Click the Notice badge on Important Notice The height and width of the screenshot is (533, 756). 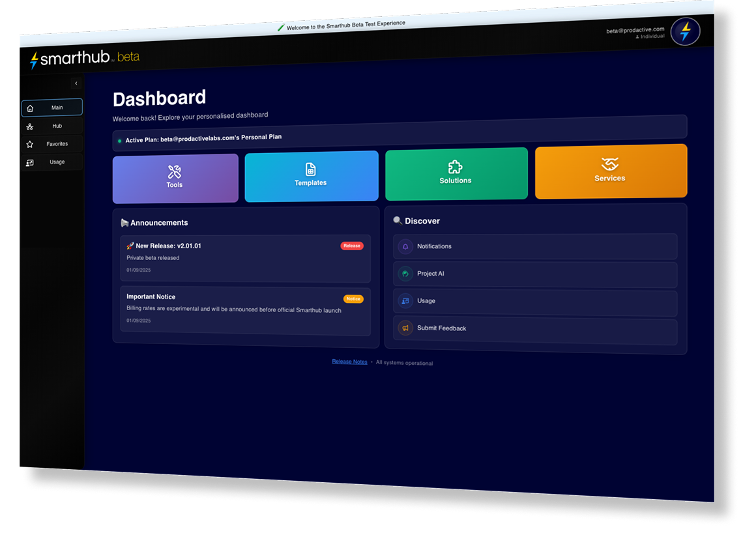point(353,298)
